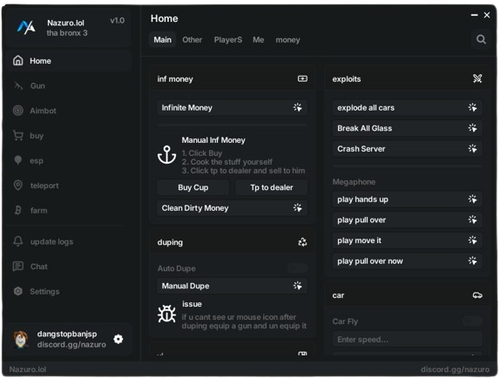The width and height of the screenshot is (500, 379).
Task: Click the v1.0 version label
Action: (x=117, y=20)
